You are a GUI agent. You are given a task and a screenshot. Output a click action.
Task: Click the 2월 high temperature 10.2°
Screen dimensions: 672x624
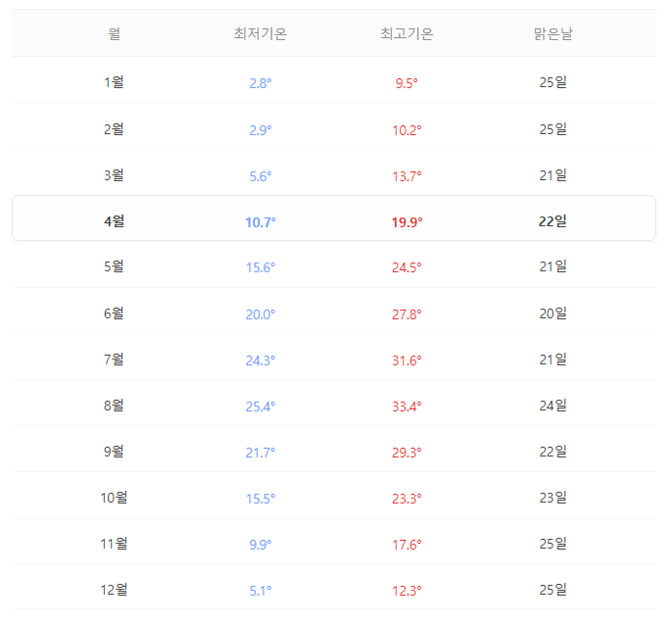(407, 130)
